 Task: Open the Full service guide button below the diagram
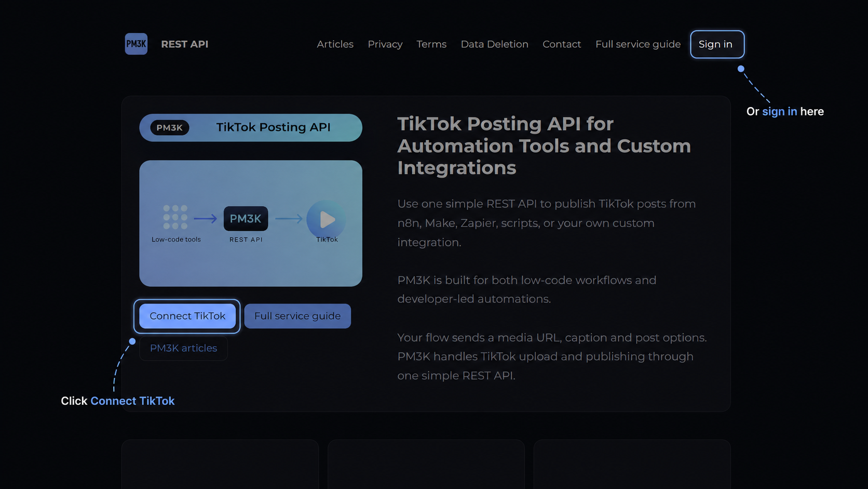point(297,316)
